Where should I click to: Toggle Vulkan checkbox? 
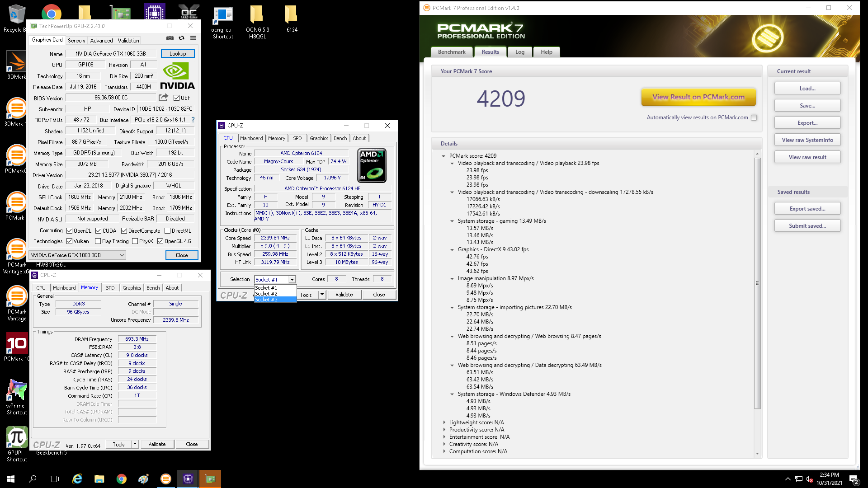point(69,241)
